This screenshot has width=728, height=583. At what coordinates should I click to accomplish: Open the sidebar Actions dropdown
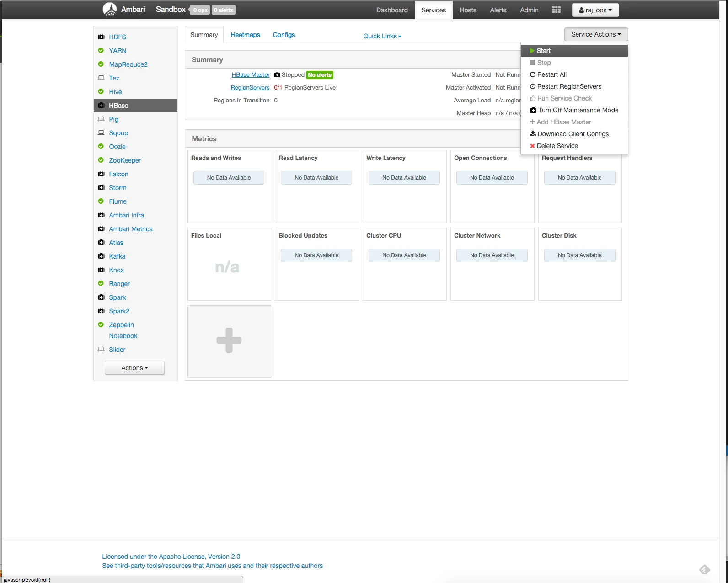click(134, 368)
